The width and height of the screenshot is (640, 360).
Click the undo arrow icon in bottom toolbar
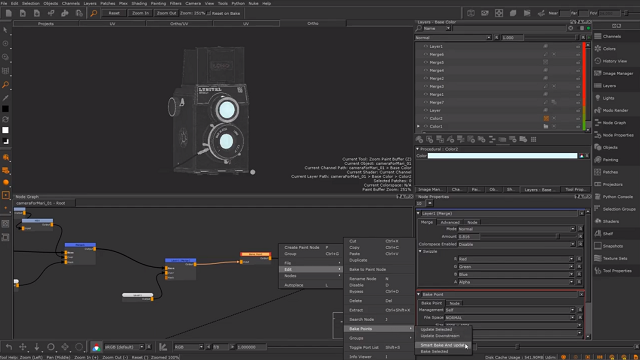9,347
